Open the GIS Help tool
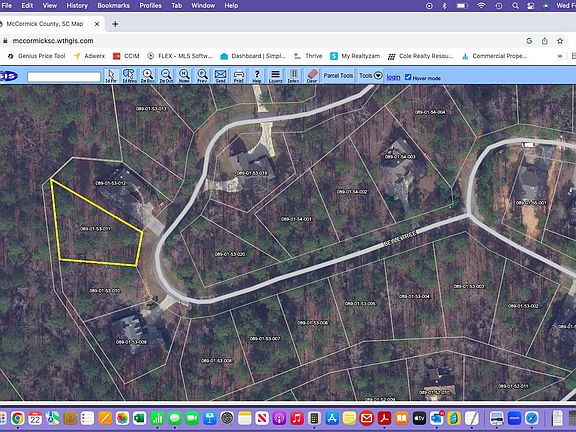 tap(257, 76)
